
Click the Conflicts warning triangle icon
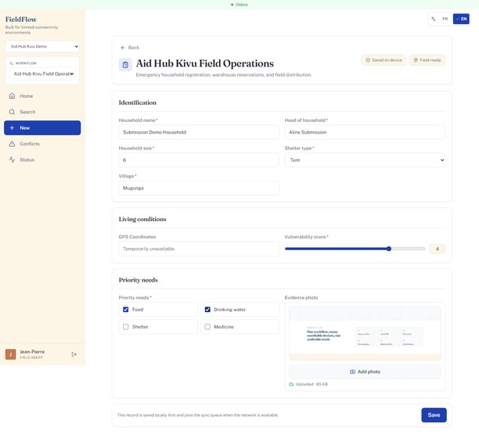click(12, 144)
